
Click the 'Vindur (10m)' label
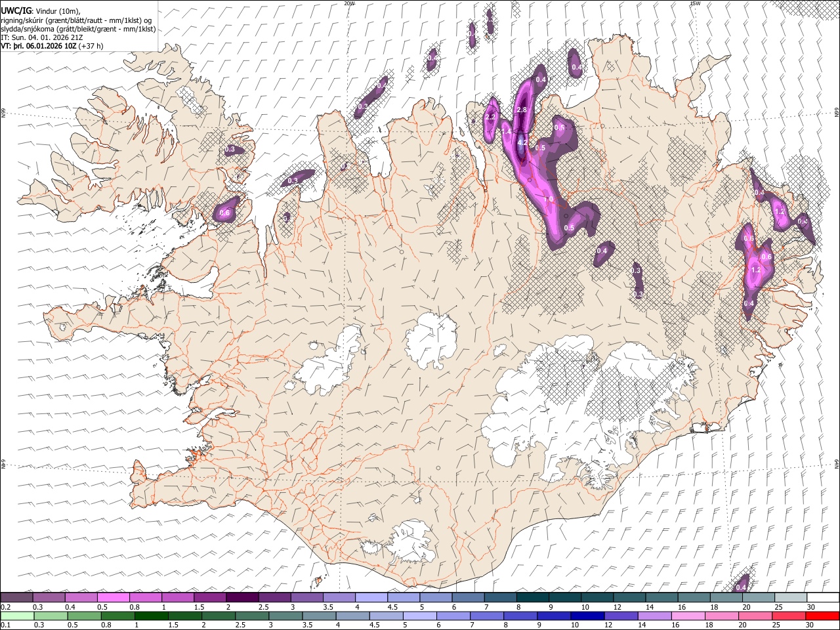click(56, 10)
